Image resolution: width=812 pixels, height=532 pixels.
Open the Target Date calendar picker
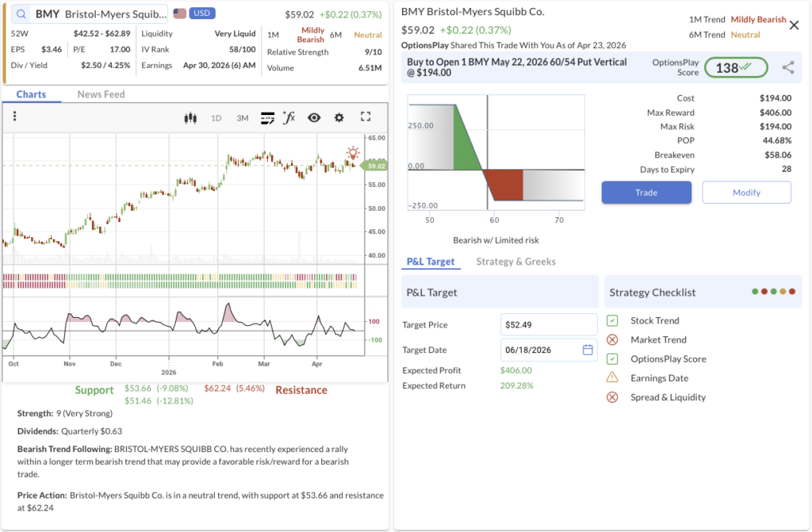click(x=588, y=350)
